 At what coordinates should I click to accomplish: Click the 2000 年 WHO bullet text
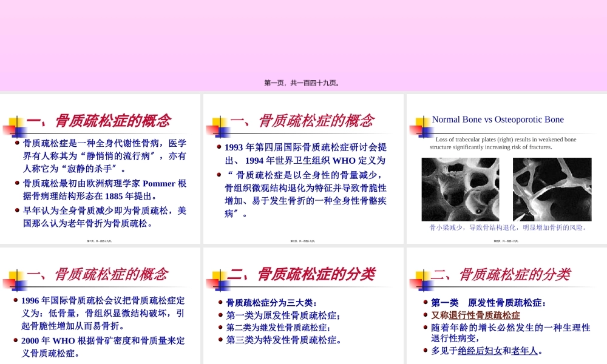(103, 346)
